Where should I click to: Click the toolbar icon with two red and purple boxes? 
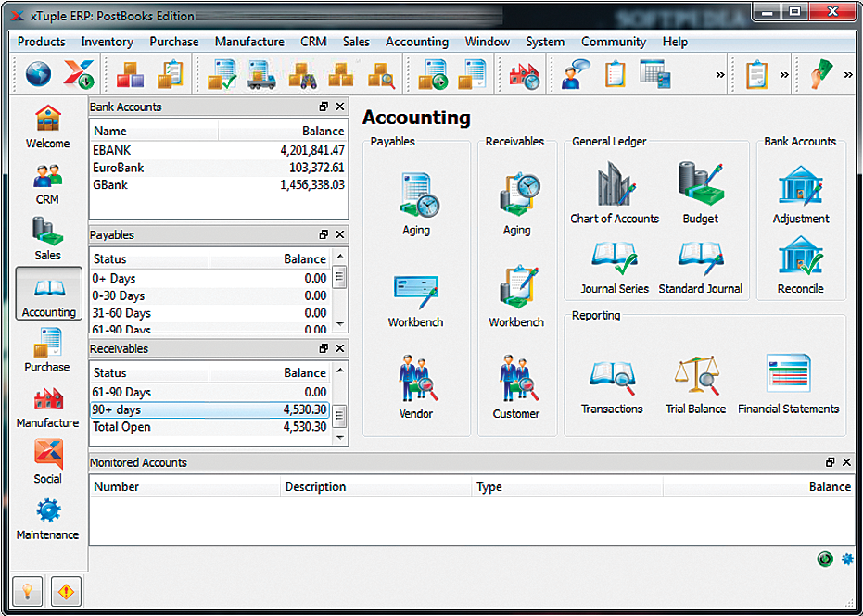(x=131, y=74)
